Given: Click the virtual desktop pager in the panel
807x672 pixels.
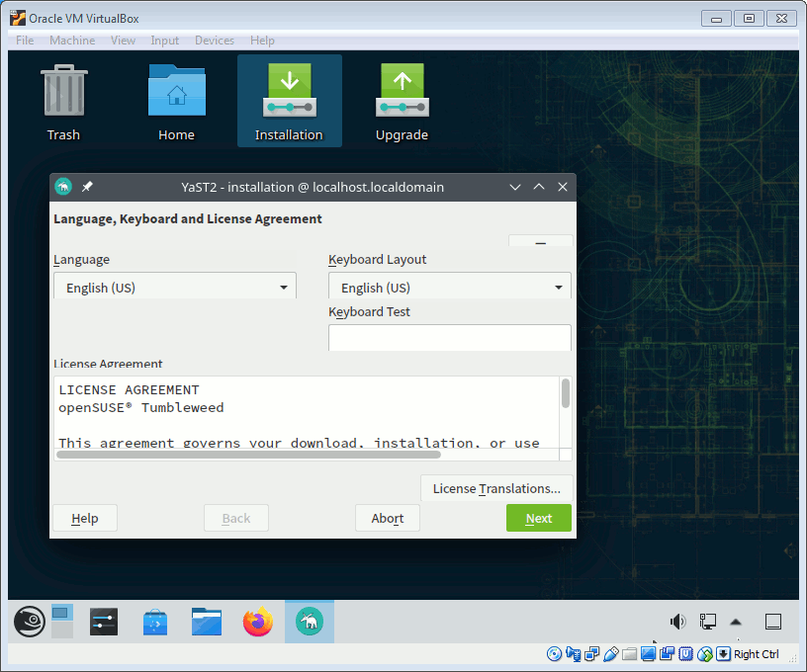Looking at the screenshot, I should [62, 621].
